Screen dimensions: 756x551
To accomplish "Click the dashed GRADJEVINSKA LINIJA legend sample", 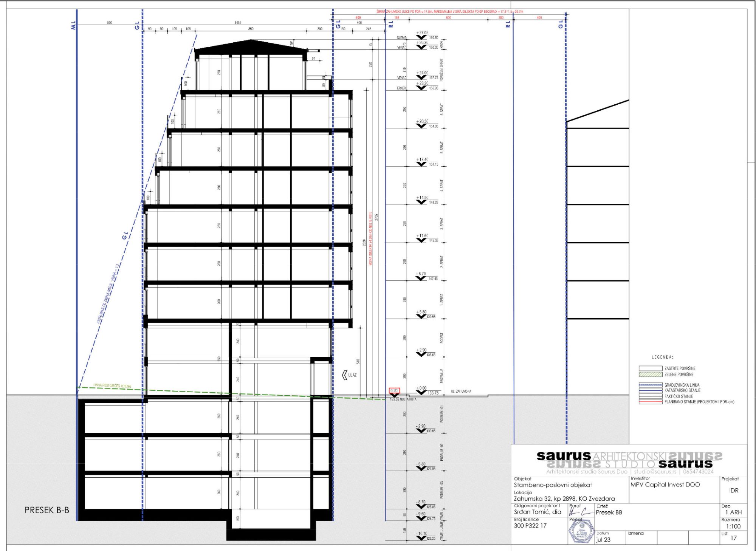I will pos(650,385).
